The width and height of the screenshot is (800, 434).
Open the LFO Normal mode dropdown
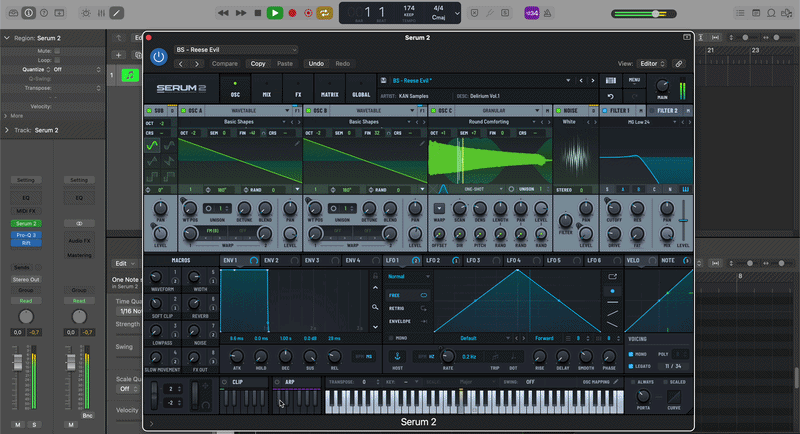(409, 276)
